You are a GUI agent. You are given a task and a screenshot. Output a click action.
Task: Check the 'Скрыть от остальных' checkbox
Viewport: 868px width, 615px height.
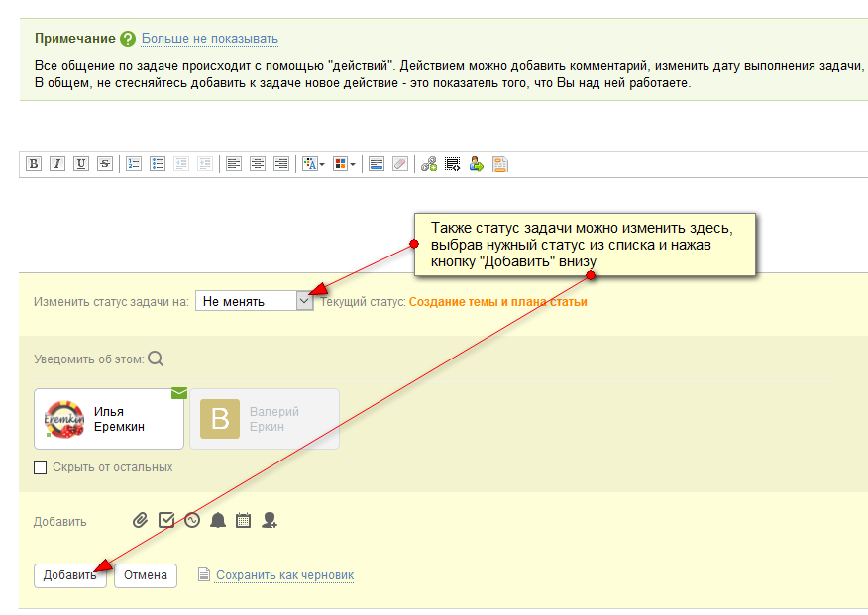pos(41,467)
